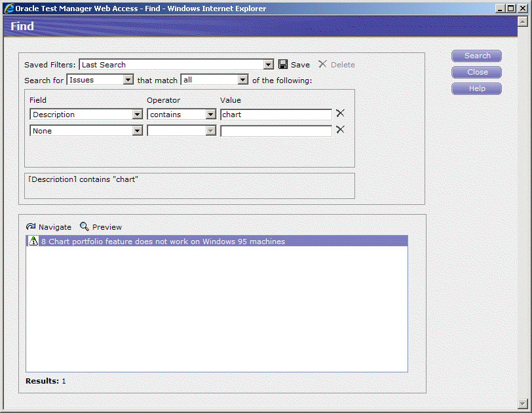Click the Search button

[x=477, y=56]
